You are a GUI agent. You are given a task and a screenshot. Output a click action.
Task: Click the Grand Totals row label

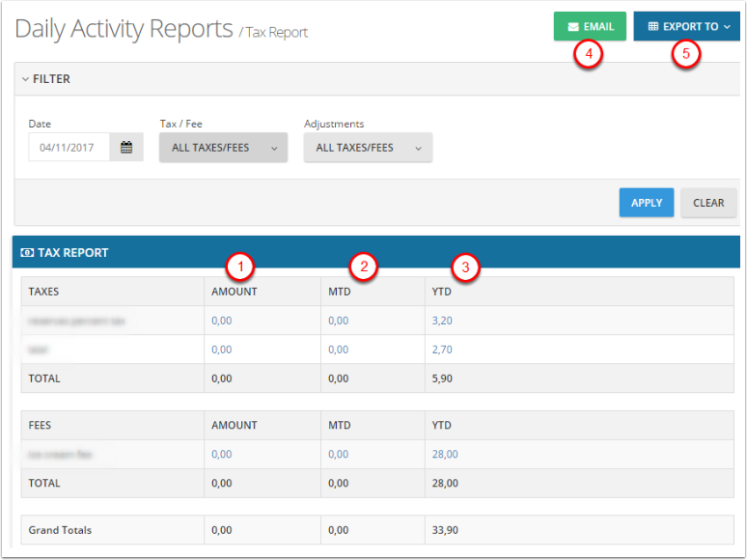point(60,530)
